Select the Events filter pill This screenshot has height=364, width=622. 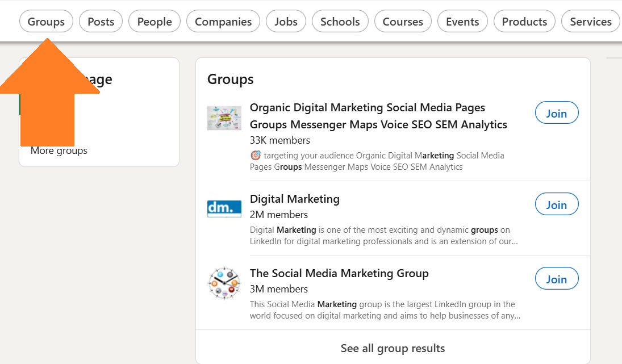[462, 22]
